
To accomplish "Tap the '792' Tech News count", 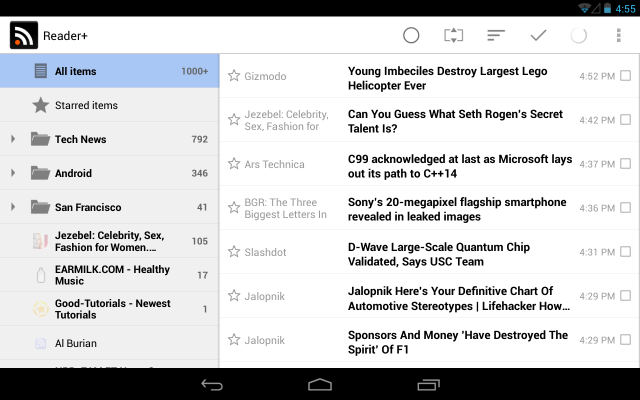I will pos(200,139).
